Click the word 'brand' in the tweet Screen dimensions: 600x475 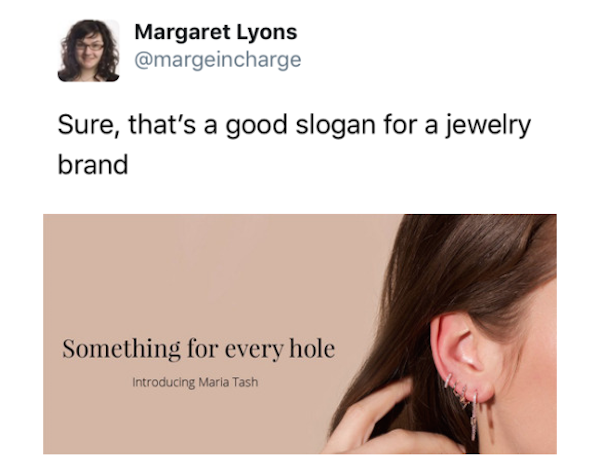pos(93,165)
